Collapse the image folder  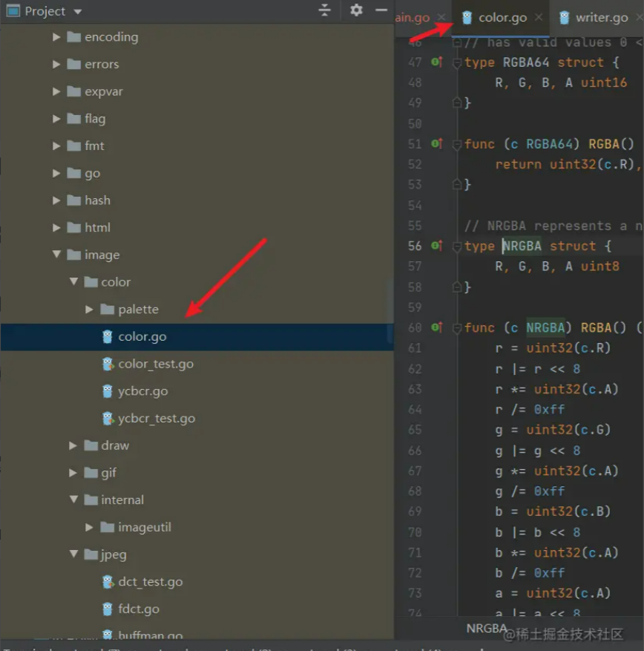56,255
